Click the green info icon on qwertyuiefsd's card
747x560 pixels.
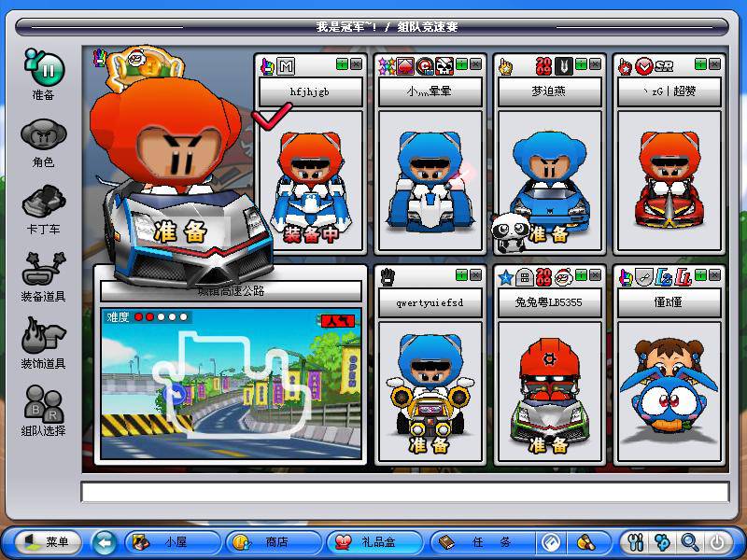point(461,274)
